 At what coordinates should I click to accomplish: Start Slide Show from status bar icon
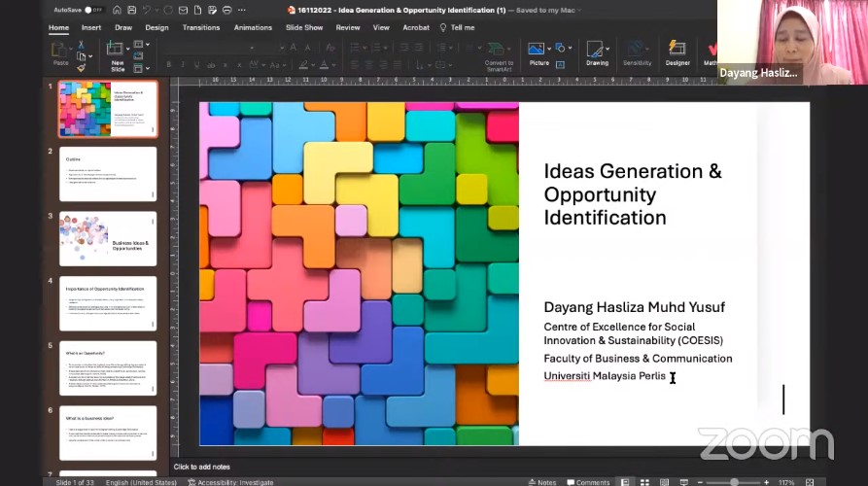(684, 482)
